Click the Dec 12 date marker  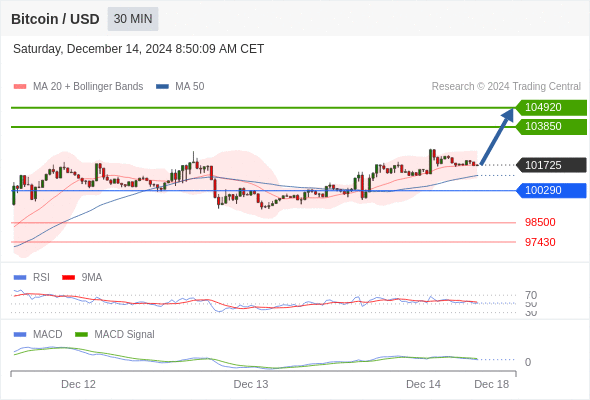tap(78, 384)
